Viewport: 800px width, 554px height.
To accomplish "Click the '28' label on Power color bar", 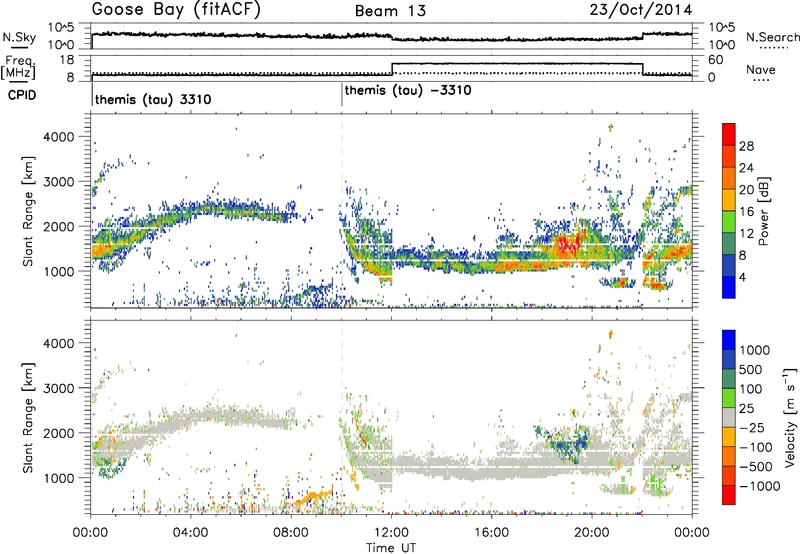I will [x=746, y=146].
